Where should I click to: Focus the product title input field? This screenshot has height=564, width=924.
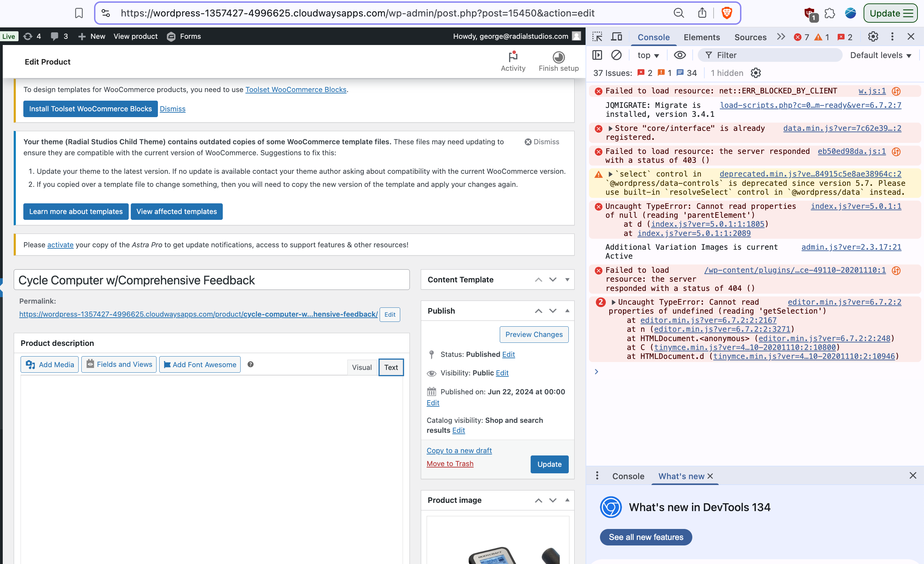pyautogui.click(x=211, y=280)
